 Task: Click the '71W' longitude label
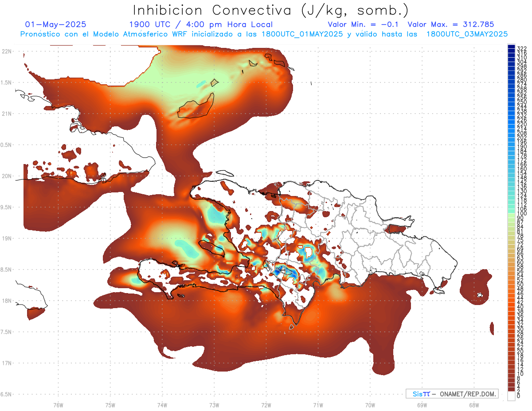pyautogui.click(x=318, y=405)
